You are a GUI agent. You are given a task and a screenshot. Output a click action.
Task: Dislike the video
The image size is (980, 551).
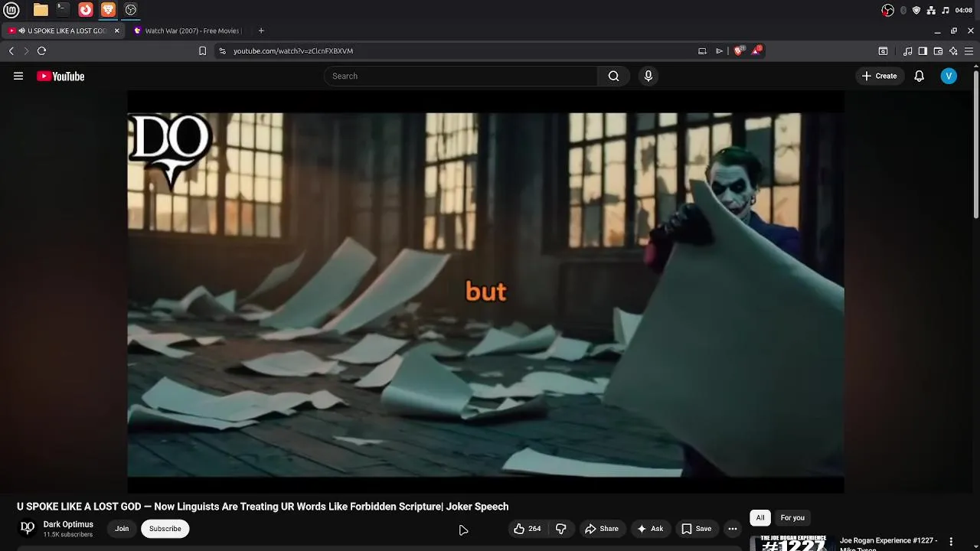[x=560, y=529]
